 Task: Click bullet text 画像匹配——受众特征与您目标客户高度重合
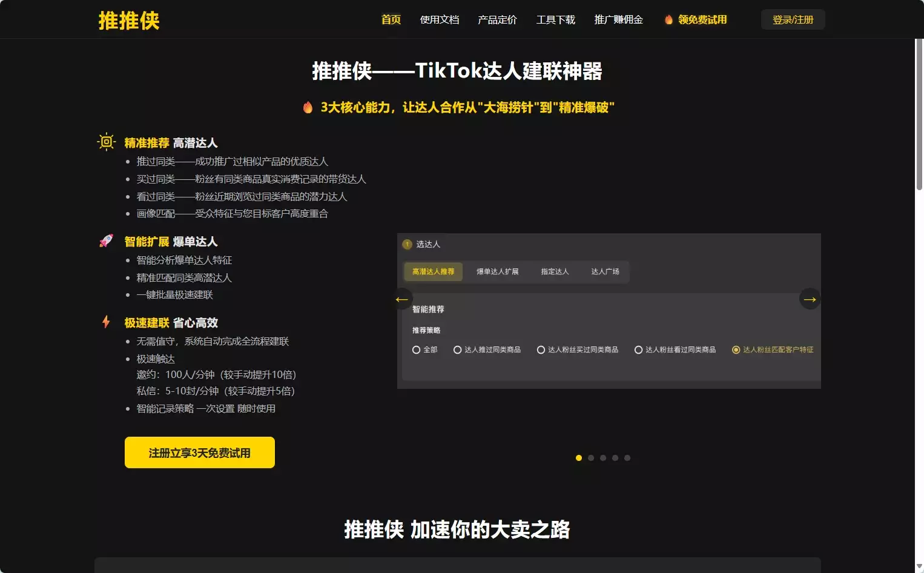[x=232, y=214]
